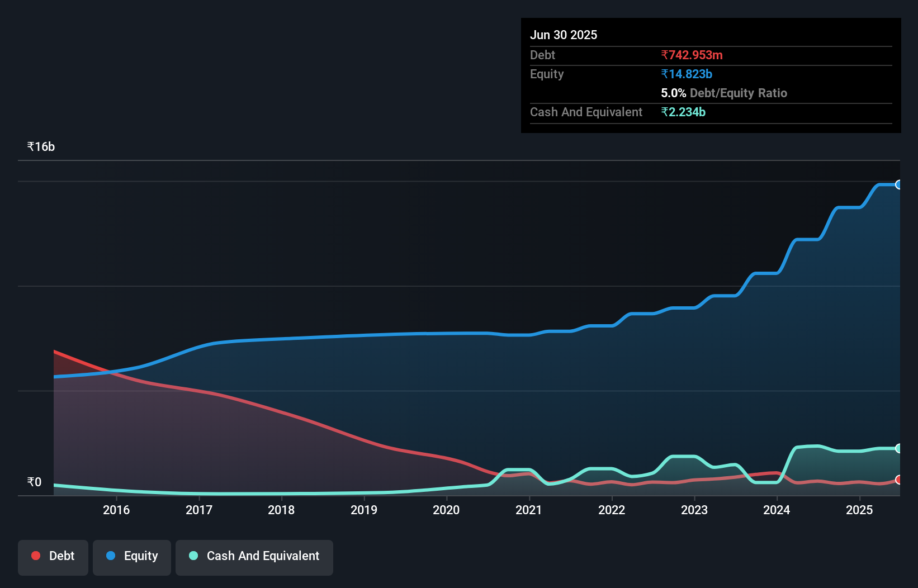Toggle the Debt series visibility
The image size is (918, 588).
[x=53, y=556]
